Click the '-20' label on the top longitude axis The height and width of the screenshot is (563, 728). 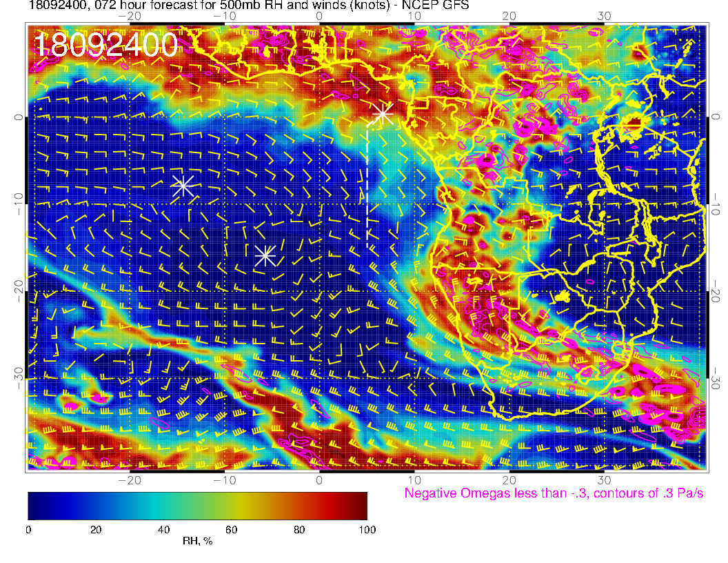[x=130, y=16]
